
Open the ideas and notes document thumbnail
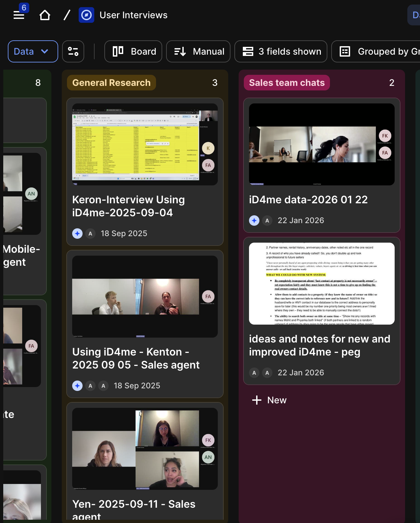322,284
